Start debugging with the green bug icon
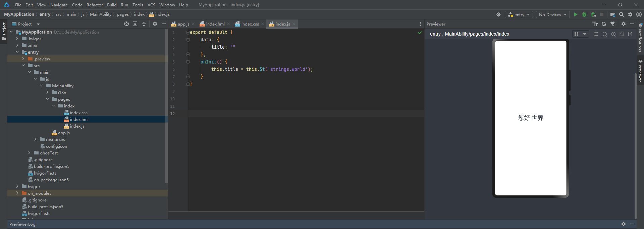Screen dimensions: 644x229 pyautogui.click(x=584, y=14)
